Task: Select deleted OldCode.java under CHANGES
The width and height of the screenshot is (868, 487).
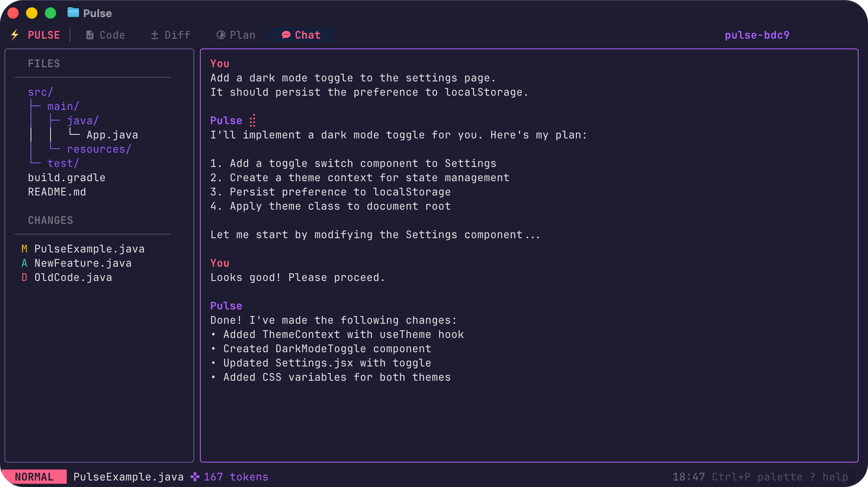Action: click(x=73, y=277)
